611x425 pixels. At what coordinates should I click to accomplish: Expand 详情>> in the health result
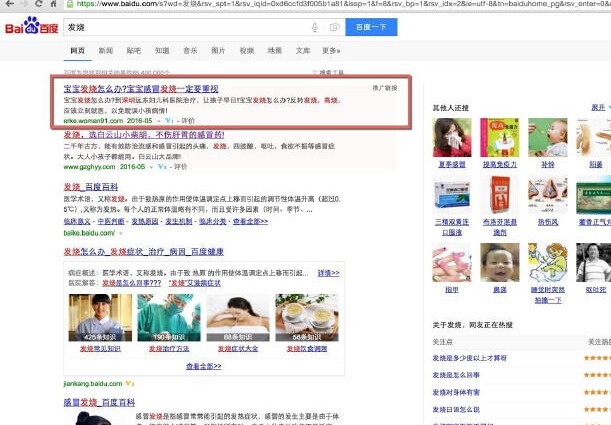(328, 272)
